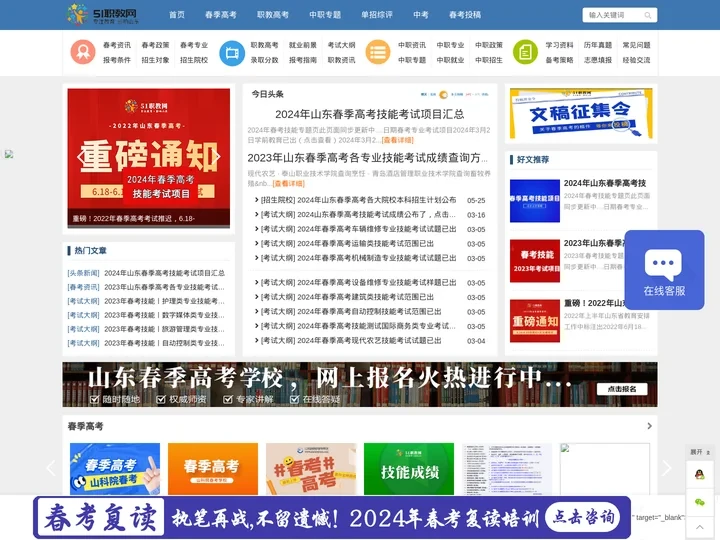Open the 报考条件 link
This screenshot has width=720, height=540.
pos(117,60)
